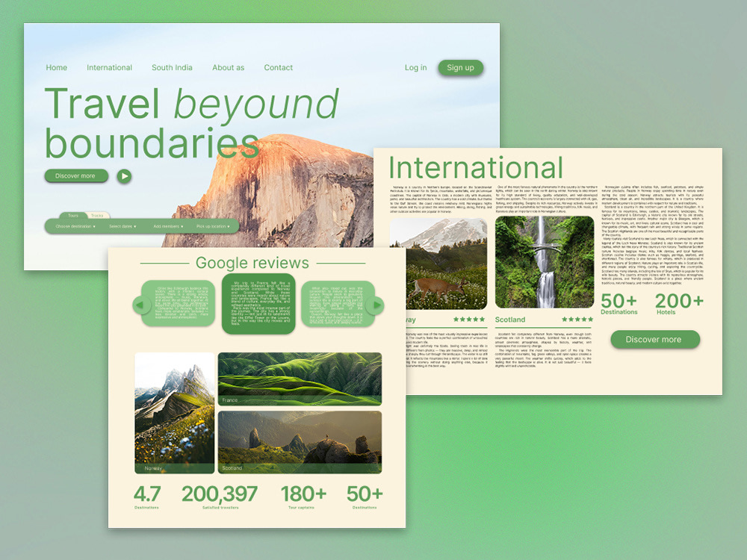Switch to the Tours tab
This screenshot has height=560, width=747.
[73, 215]
